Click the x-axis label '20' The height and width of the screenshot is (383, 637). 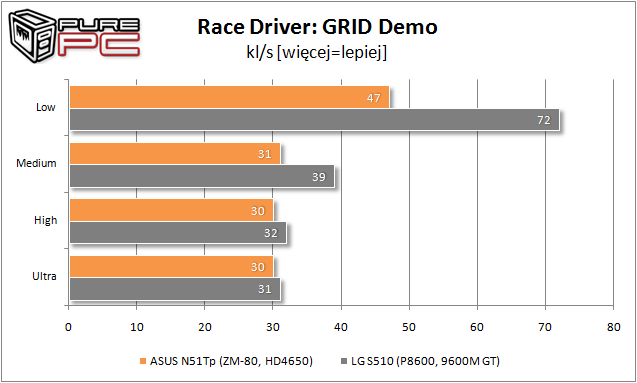[205, 327]
